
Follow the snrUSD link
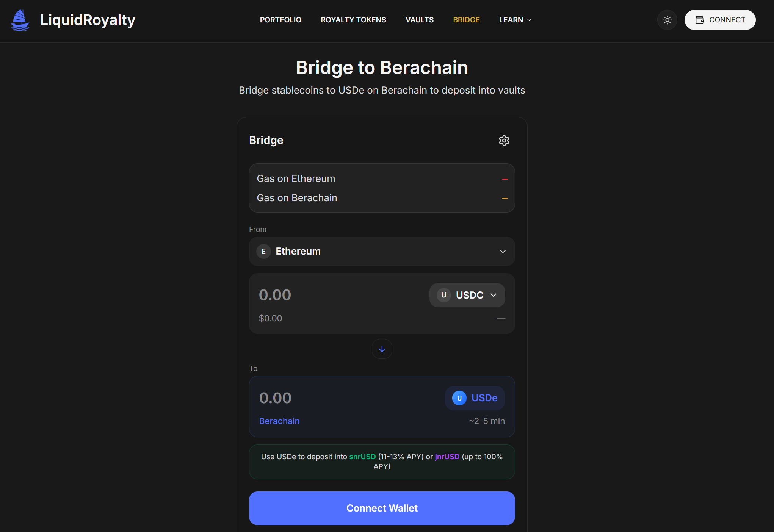362,457
